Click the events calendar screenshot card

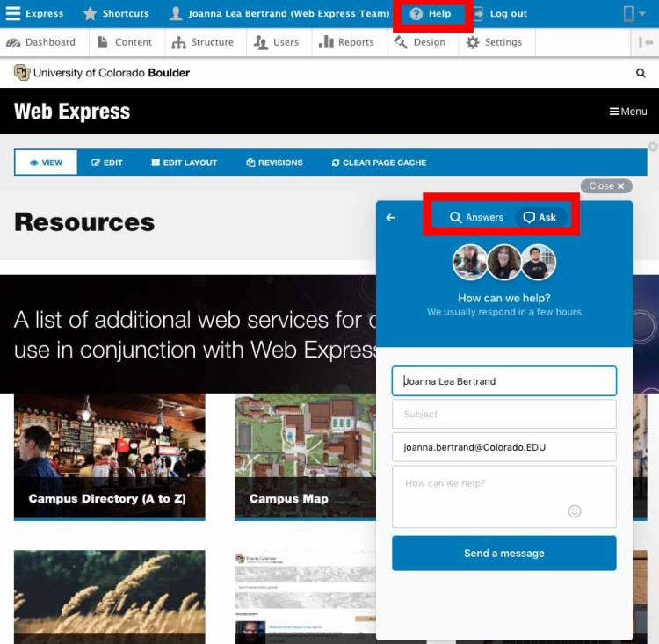305,597
